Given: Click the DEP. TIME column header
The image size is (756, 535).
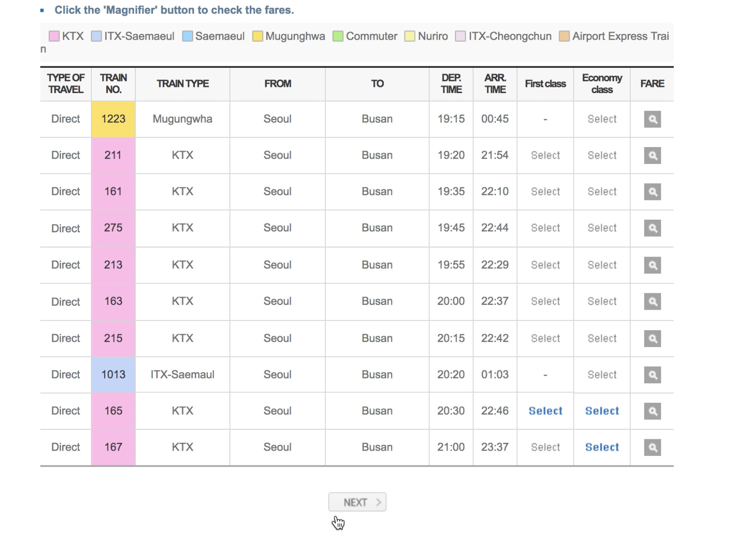Looking at the screenshot, I should 451,84.
